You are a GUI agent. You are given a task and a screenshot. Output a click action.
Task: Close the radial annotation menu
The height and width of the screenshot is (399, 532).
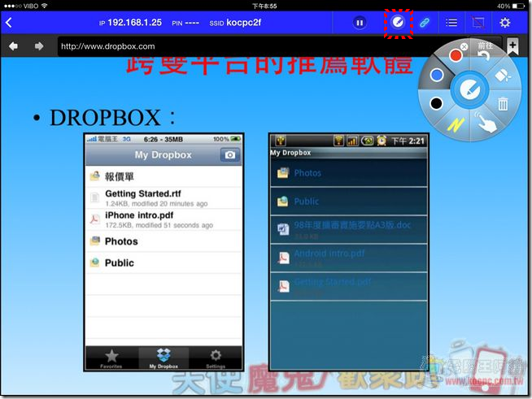point(464,47)
